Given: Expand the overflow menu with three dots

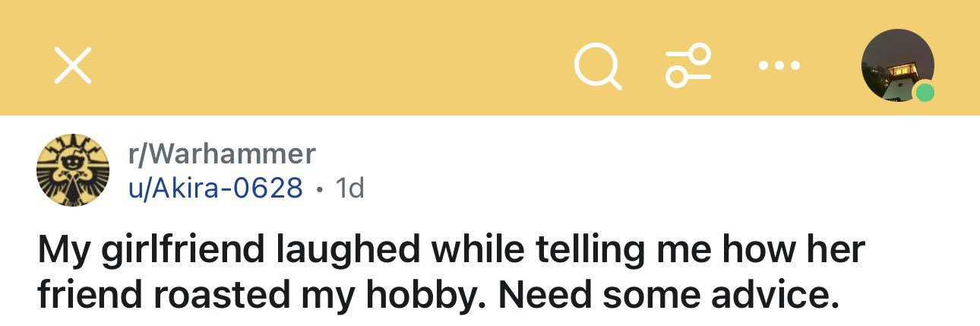Looking at the screenshot, I should point(779,65).
